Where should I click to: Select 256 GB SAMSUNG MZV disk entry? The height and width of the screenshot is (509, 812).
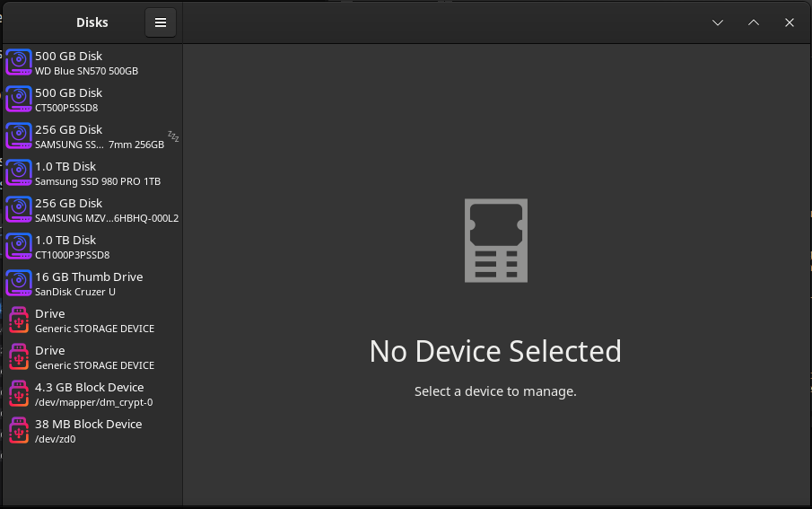click(92, 210)
